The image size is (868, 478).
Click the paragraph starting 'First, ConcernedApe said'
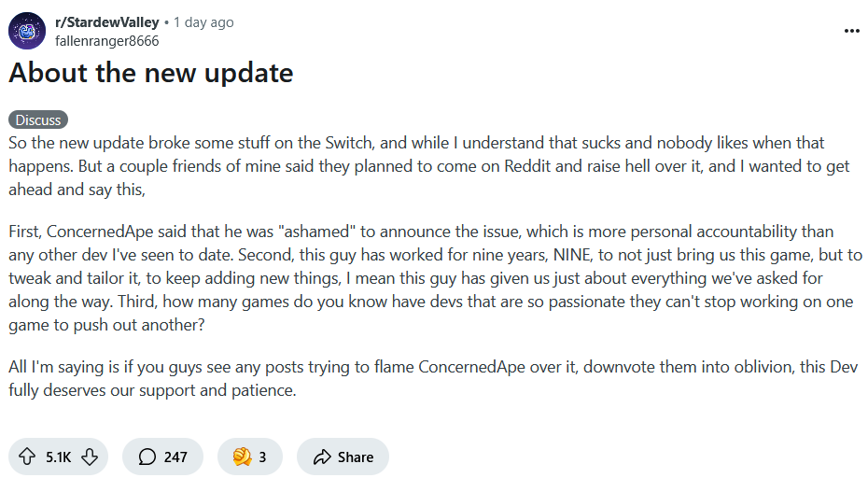[x=435, y=278]
